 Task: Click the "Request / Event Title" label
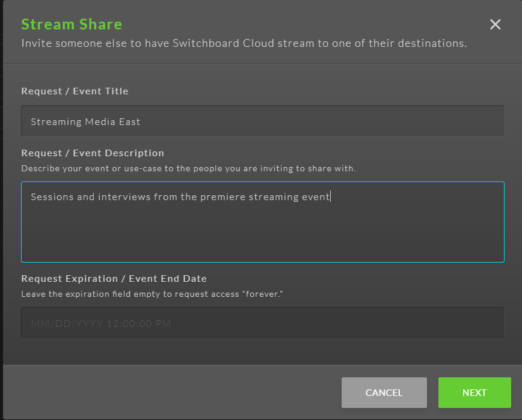75,91
